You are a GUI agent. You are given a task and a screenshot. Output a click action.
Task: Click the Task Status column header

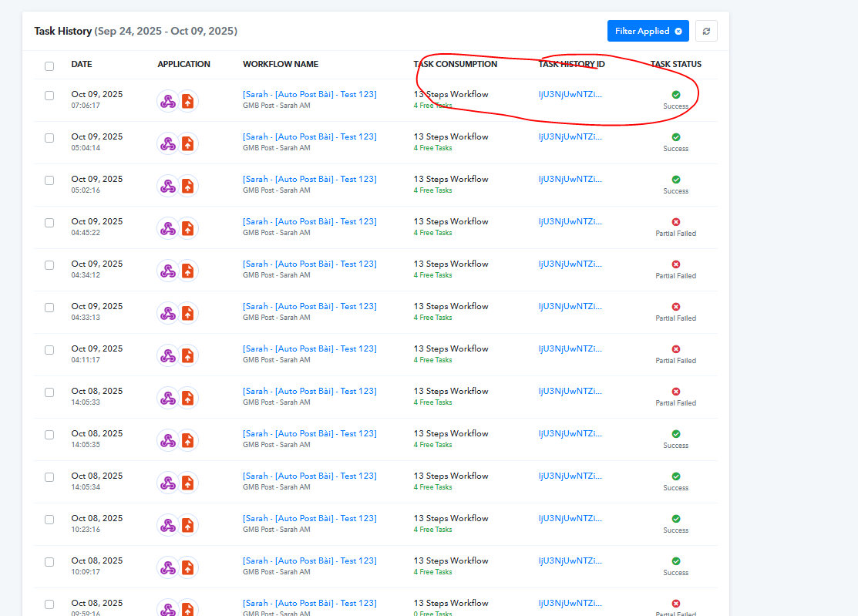[675, 64]
